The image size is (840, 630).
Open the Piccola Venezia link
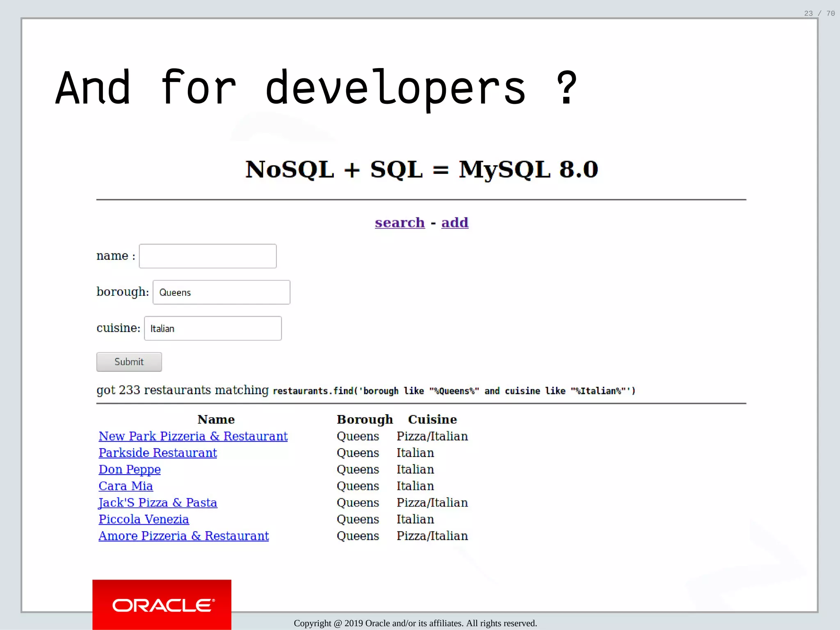tap(144, 519)
